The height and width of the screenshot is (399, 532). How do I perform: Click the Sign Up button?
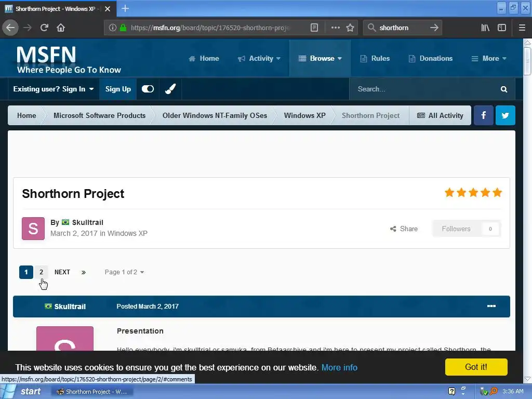[x=118, y=89]
